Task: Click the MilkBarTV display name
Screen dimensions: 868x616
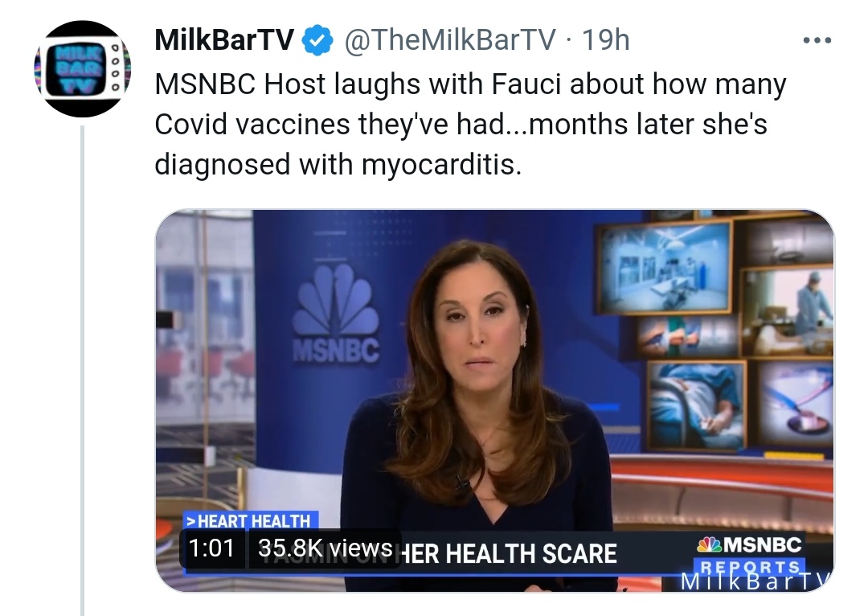Action: (x=224, y=40)
